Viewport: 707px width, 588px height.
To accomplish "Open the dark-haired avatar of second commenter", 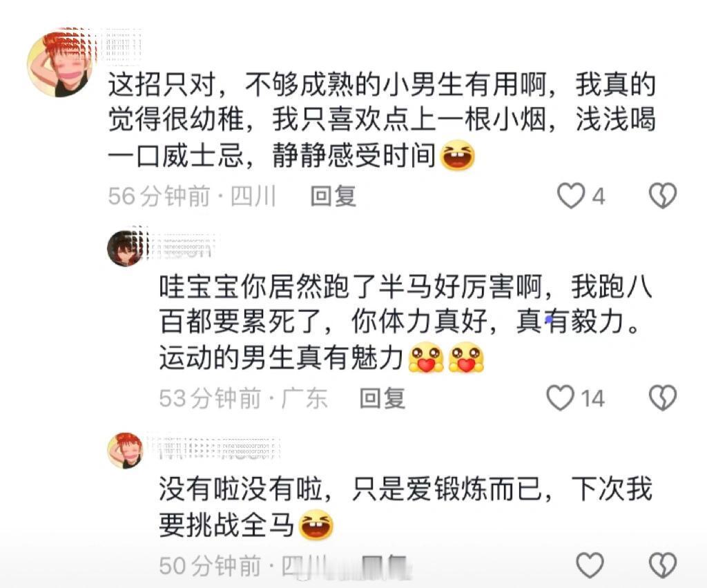I will point(125,248).
